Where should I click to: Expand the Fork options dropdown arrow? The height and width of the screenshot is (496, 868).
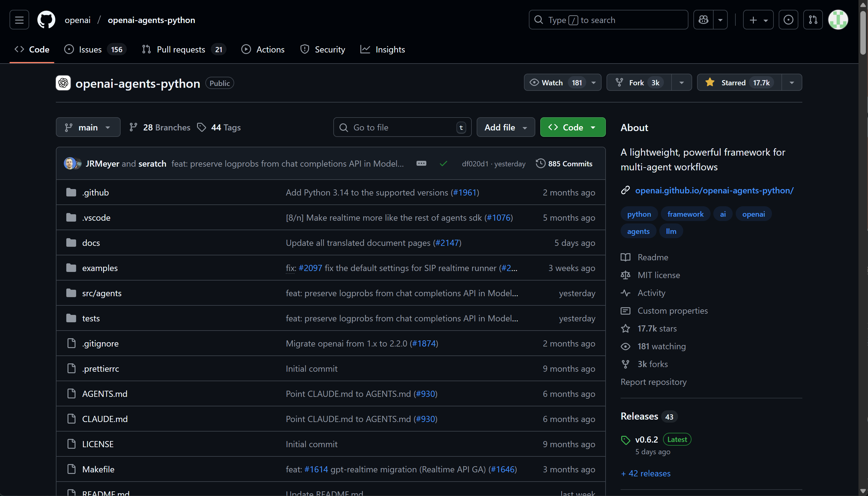point(682,83)
